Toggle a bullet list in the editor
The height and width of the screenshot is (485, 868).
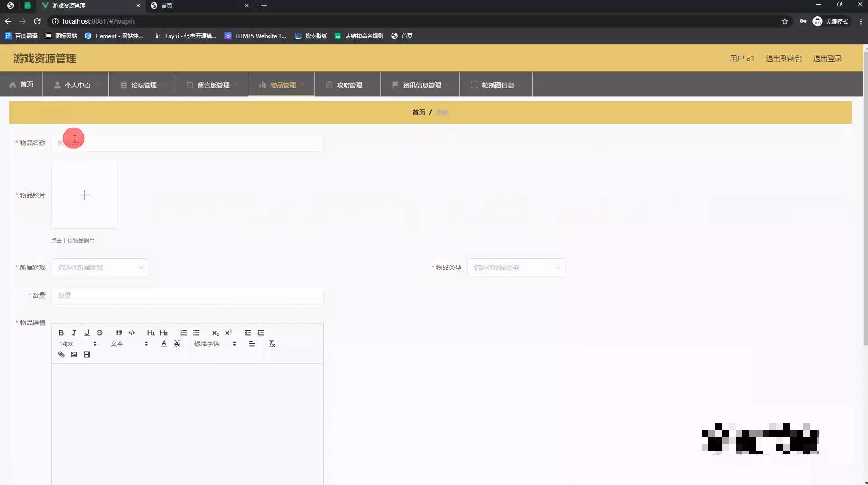tap(196, 333)
